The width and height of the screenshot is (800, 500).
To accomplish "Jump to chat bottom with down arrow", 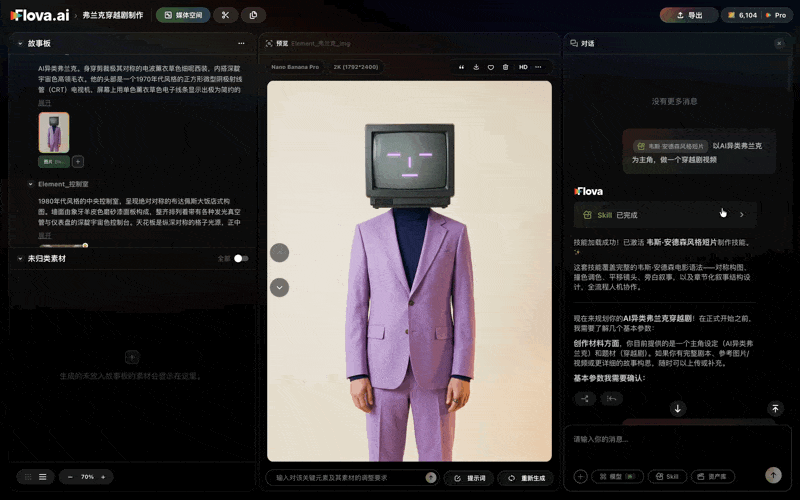I will click(x=678, y=409).
